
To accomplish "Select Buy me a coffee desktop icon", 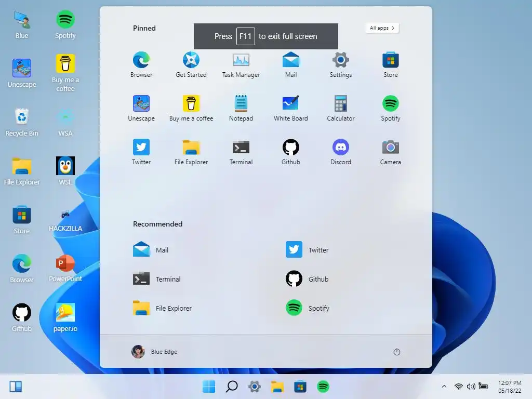I will [x=65, y=73].
